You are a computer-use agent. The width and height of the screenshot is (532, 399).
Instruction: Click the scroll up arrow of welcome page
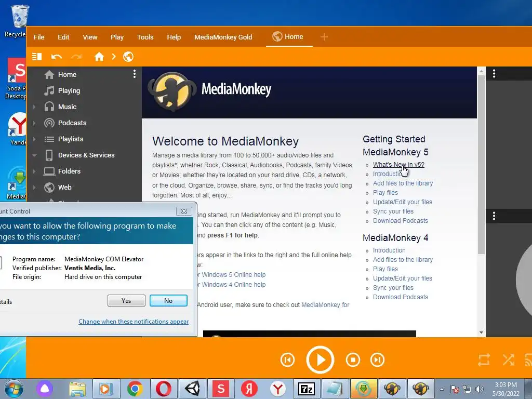[481, 71]
